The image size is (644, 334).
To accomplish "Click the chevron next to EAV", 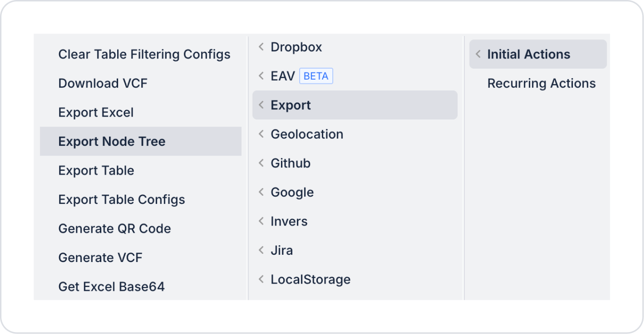I will pyautogui.click(x=261, y=76).
